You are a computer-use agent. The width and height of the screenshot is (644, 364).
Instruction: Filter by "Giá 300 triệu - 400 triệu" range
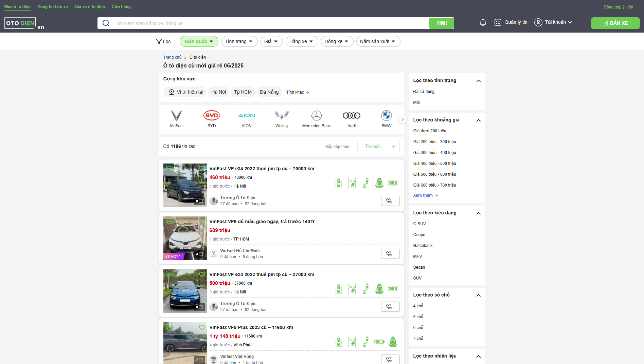point(434,153)
